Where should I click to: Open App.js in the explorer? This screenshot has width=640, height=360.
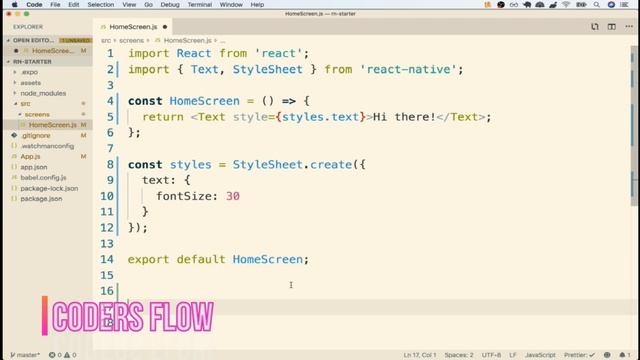tap(30, 157)
